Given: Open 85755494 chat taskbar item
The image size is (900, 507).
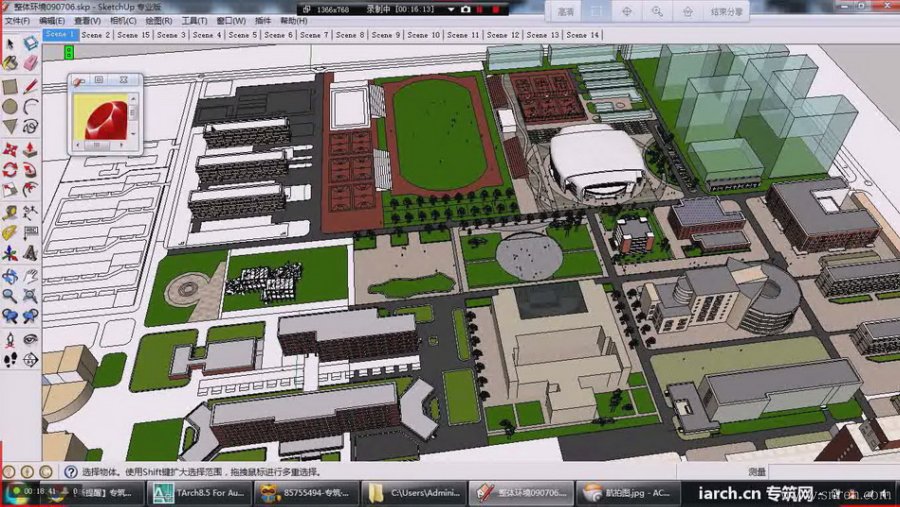Looking at the screenshot, I should coord(307,493).
